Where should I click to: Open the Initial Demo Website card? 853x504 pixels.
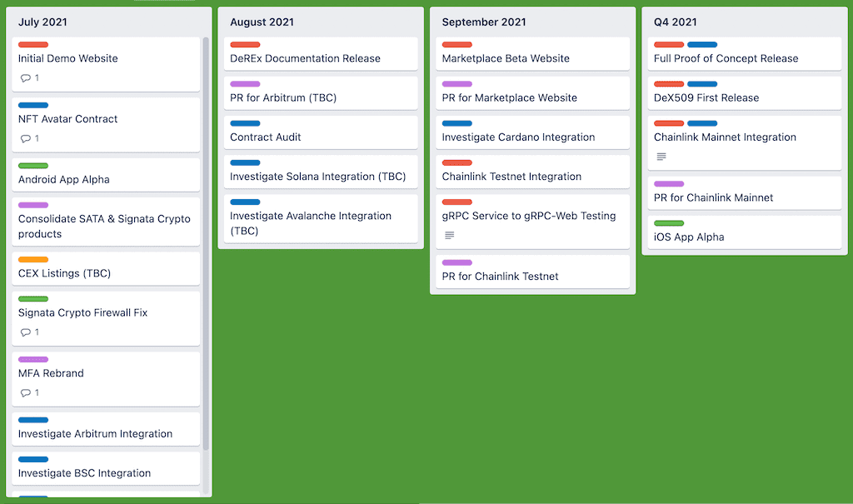(106, 64)
